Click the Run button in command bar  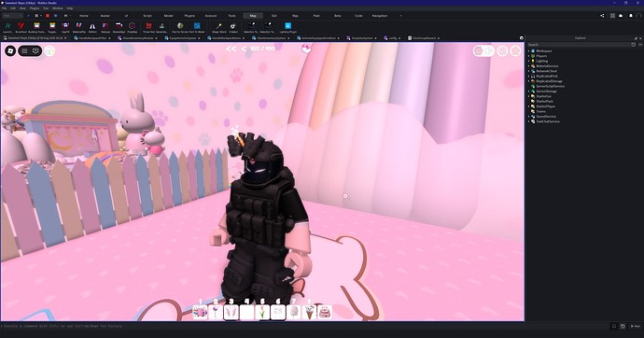tap(636, 326)
